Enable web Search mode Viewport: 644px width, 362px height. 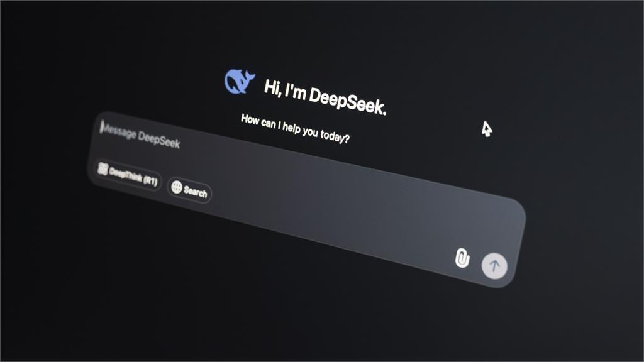click(x=189, y=190)
